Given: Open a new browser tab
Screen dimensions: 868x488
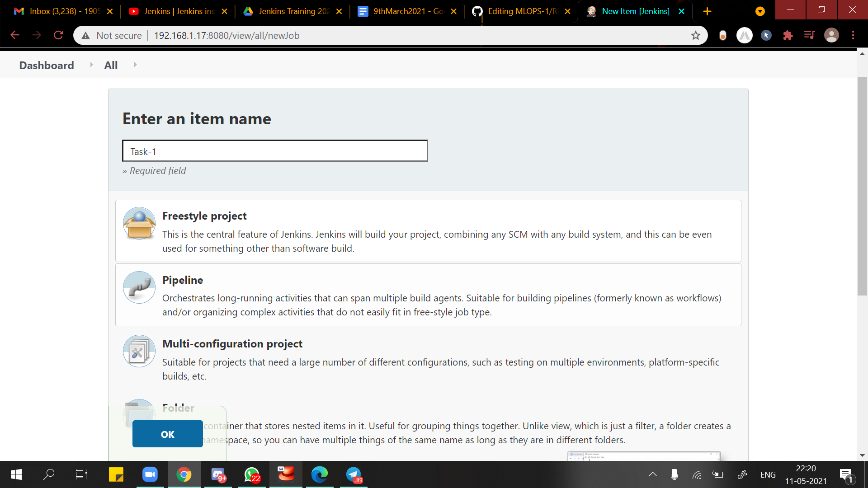Looking at the screenshot, I should coord(707,11).
